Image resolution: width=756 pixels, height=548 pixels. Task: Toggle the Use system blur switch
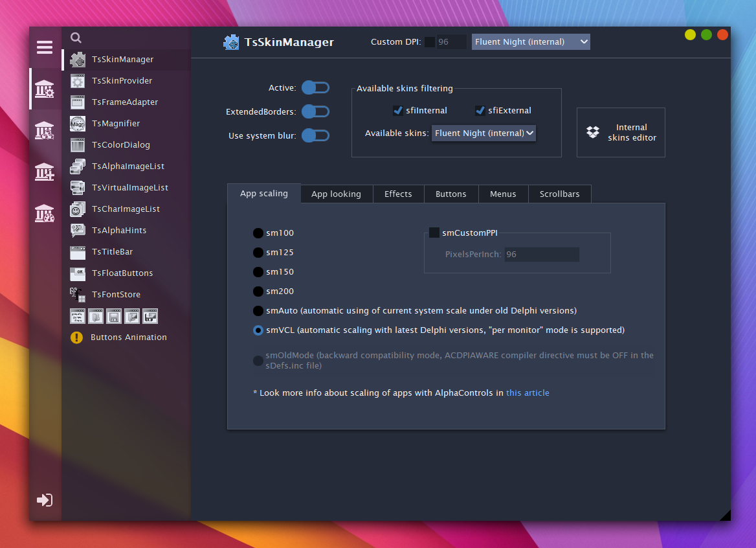coord(316,135)
